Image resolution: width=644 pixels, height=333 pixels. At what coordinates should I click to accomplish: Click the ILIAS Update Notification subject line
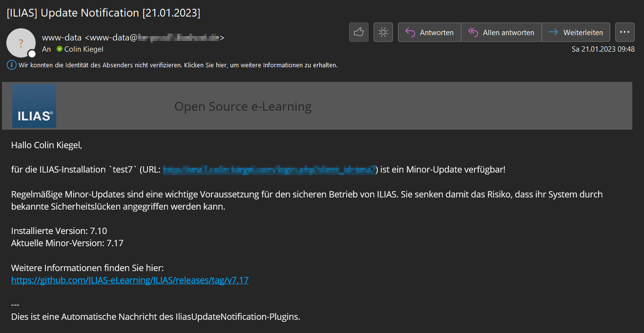click(x=103, y=13)
